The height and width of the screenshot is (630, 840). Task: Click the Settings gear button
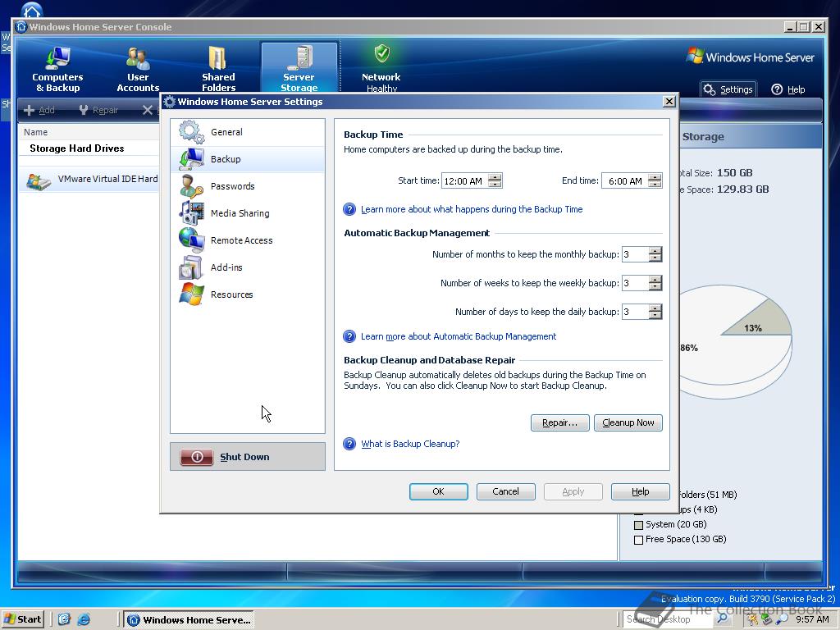[x=728, y=89]
